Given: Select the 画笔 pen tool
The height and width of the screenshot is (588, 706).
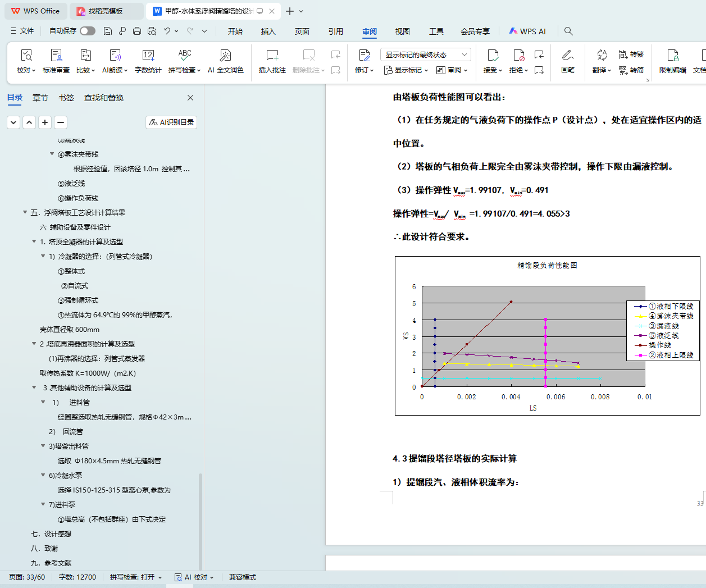Looking at the screenshot, I should click(567, 56).
